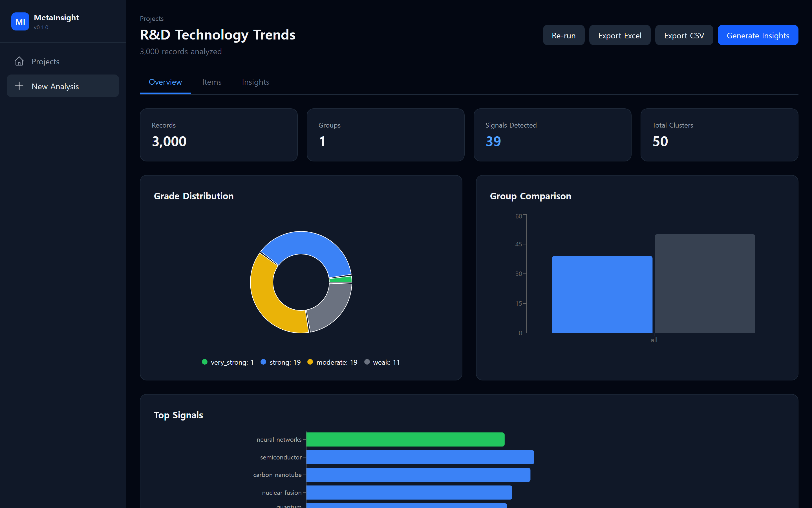The height and width of the screenshot is (508, 812).
Task: Click the Export Excel button
Action: click(x=619, y=35)
